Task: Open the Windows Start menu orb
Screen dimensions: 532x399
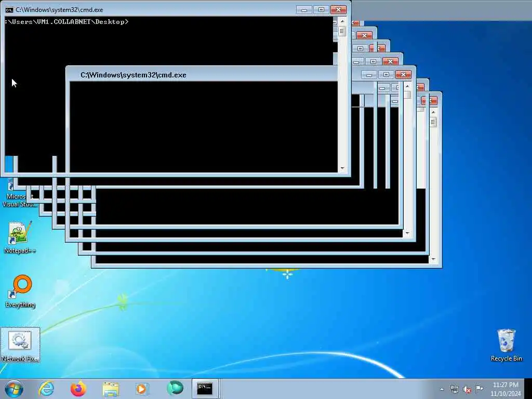Action: coord(14,389)
